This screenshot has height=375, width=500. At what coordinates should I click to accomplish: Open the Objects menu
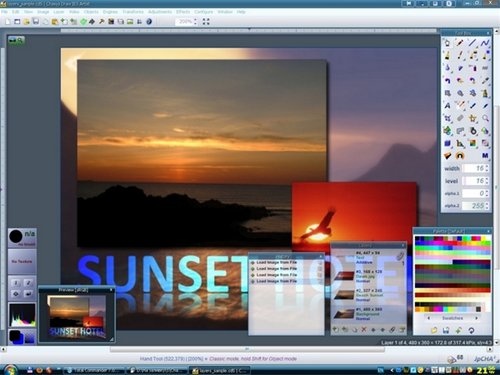pyautogui.click(x=91, y=12)
